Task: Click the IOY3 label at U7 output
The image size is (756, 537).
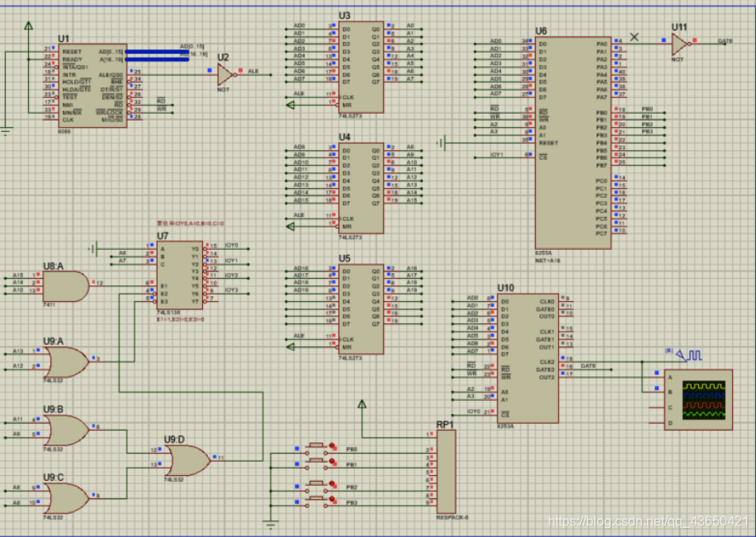Action: pyautogui.click(x=231, y=290)
